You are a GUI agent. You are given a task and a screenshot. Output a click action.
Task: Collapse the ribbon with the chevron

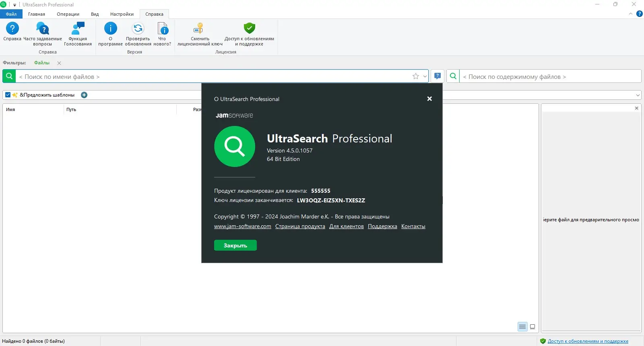pyautogui.click(x=631, y=14)
